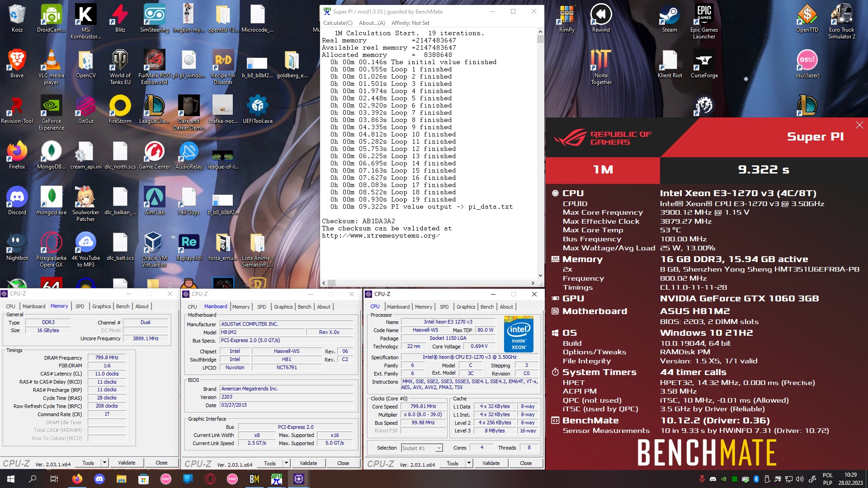Click CPU-Z taskbar icon

[x=299, y=479]
